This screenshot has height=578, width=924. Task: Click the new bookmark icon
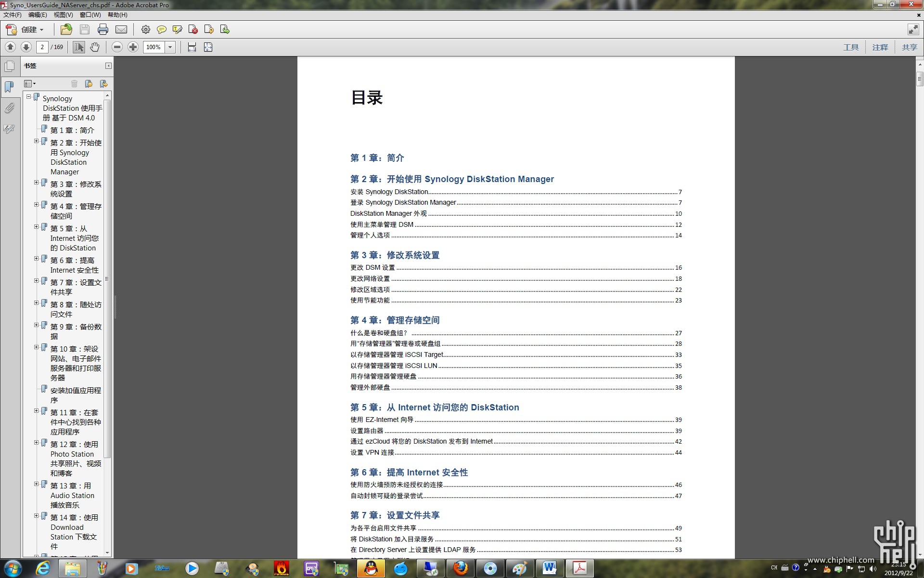pos(89,84)
